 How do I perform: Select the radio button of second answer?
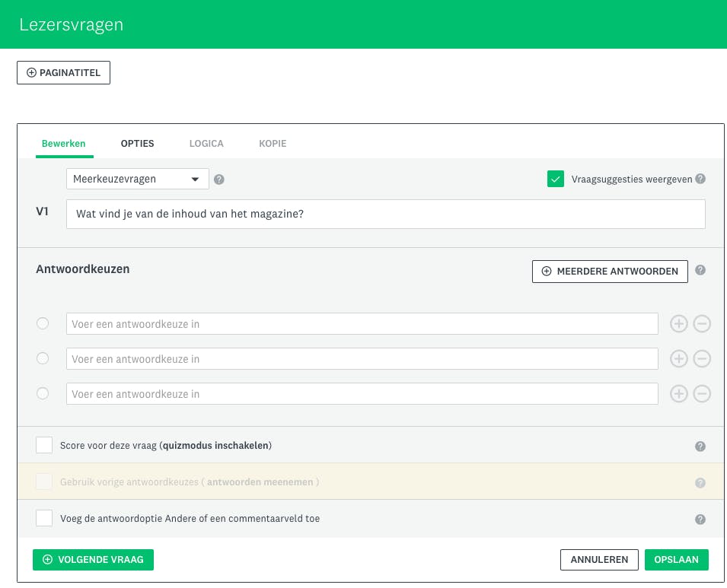click(43, 359)
